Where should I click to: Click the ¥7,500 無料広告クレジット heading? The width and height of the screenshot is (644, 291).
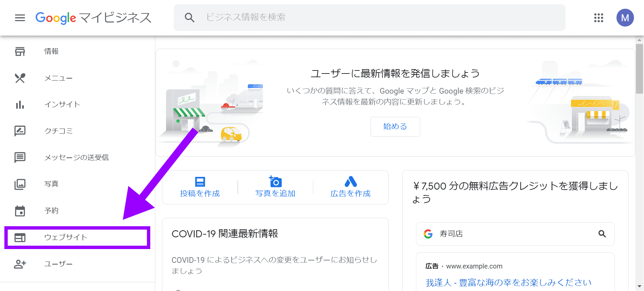click(515, 192)
